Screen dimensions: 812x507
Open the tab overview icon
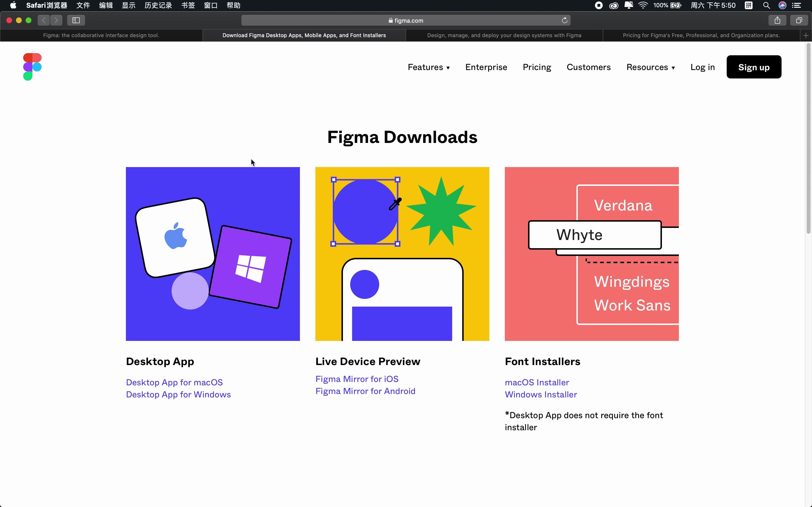(x=799, y=21)
